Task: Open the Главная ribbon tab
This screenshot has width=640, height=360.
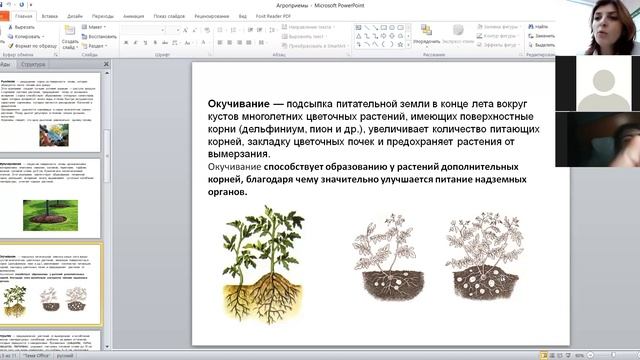Action: [x=23, y=16]
